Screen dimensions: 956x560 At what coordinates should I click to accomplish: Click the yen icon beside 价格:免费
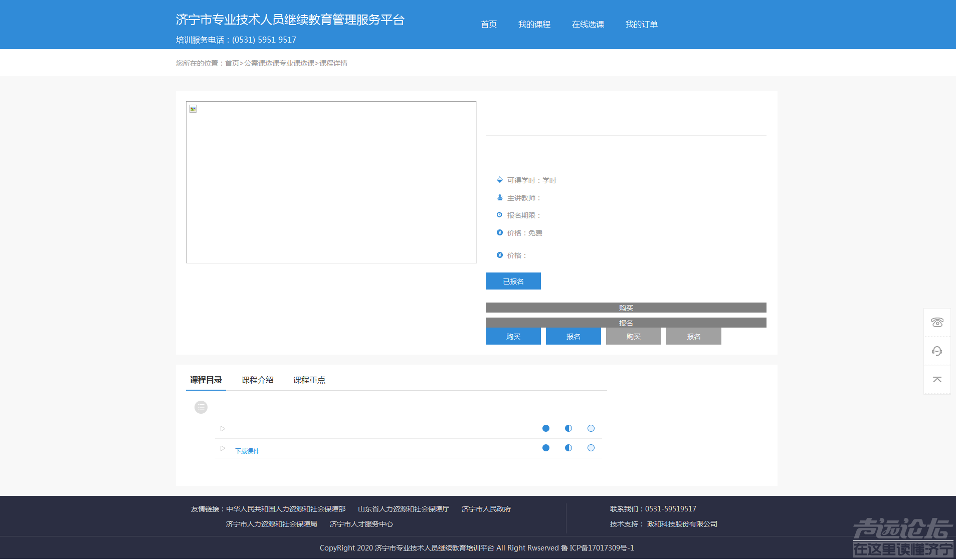click(500, 232)
